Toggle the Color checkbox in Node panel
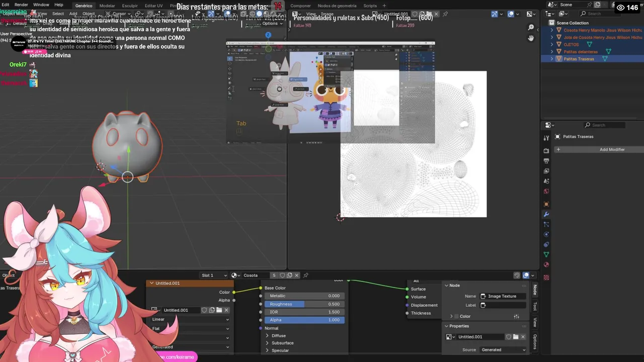Image resolution: width=644 pixels, height=362 pixels. point(457,316)
